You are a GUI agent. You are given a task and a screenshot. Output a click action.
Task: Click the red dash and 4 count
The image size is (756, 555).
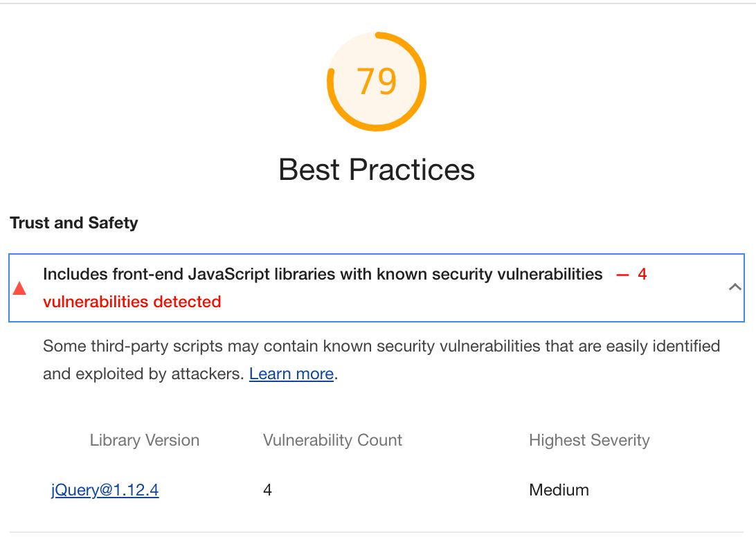(631, 274)
